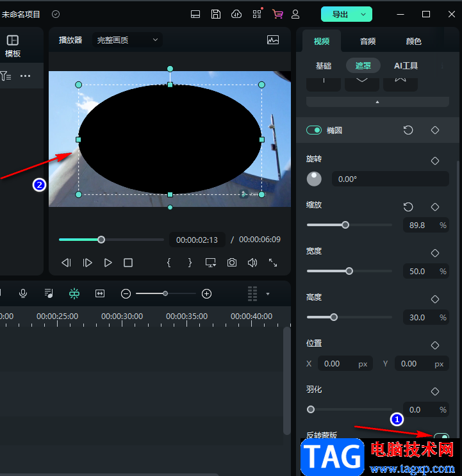Open the shopping cart icon
Screen dimensions: 462x476
[x=277, y=14]
